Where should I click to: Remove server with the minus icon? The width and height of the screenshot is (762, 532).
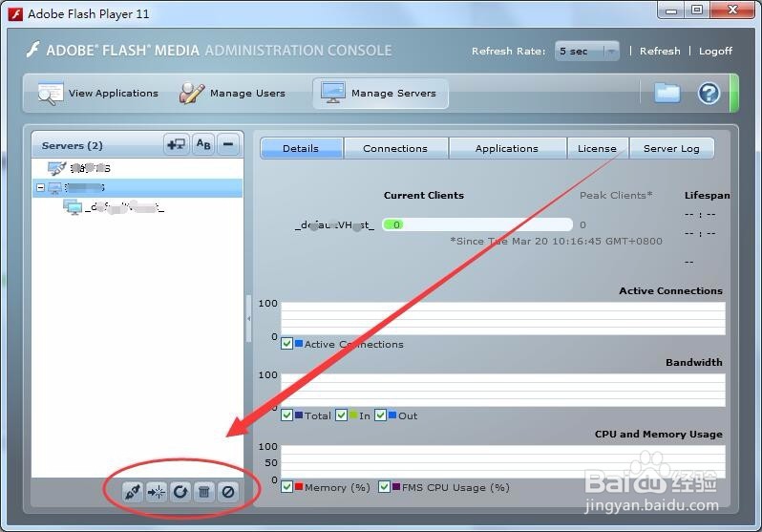point(228,144)
